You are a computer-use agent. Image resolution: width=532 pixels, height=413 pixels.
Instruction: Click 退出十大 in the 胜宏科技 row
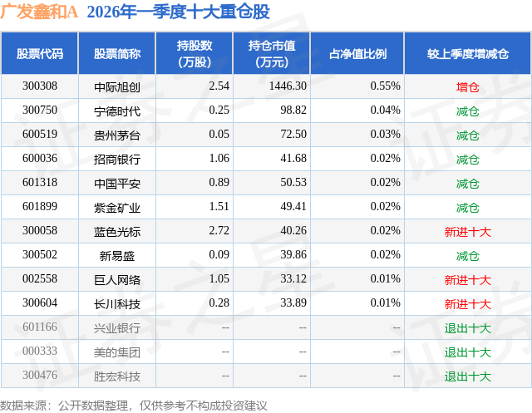(468, 376)
